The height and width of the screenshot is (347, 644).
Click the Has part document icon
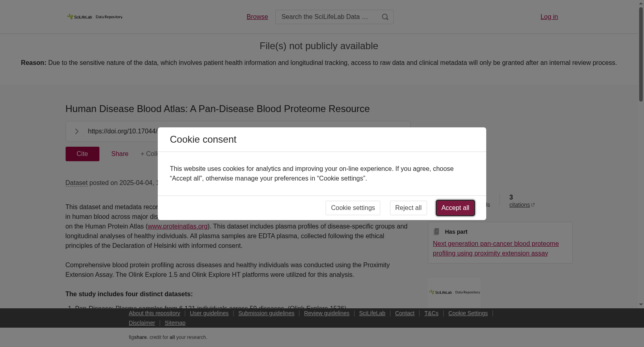point(436,232)
